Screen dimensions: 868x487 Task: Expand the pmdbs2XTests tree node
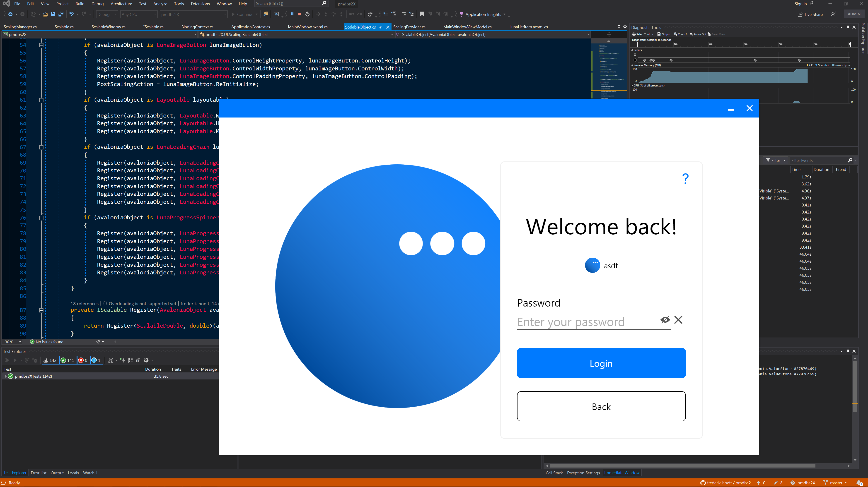6,376
